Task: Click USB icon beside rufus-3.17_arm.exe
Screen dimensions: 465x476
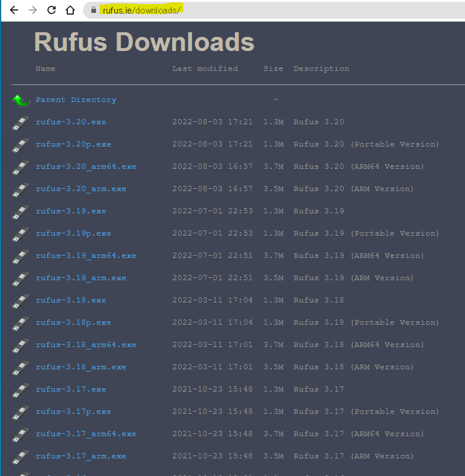Action: [x=20, y=457]
